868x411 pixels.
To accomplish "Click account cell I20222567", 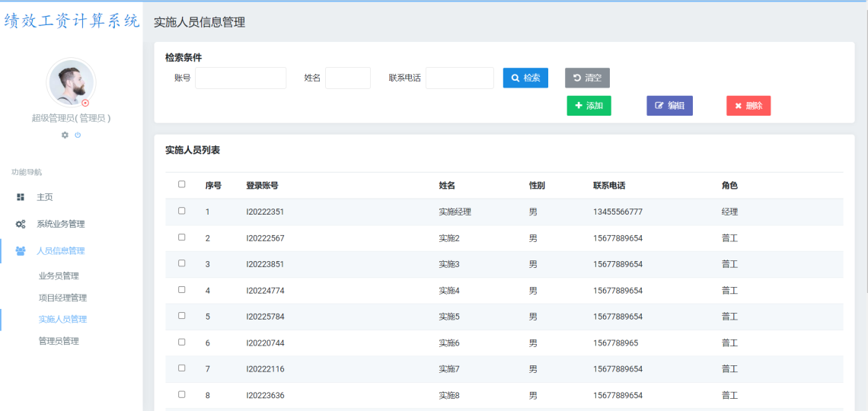I will pos(265,238).
